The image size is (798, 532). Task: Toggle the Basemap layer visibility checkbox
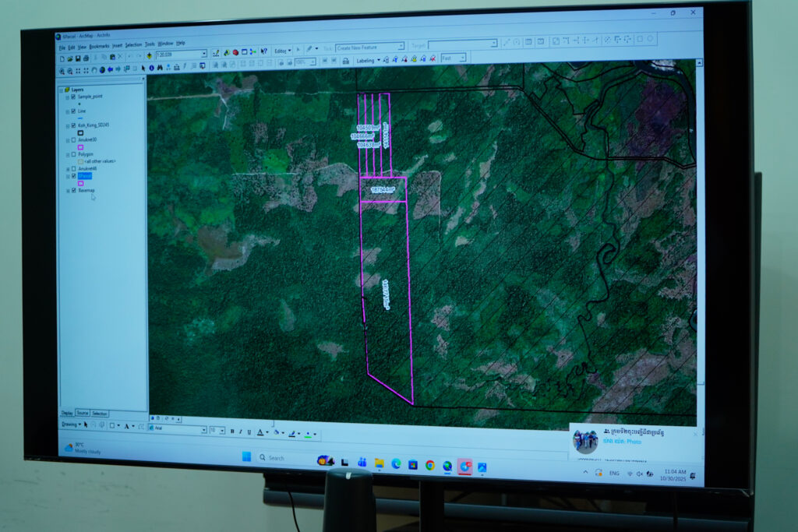pos(73,190)
